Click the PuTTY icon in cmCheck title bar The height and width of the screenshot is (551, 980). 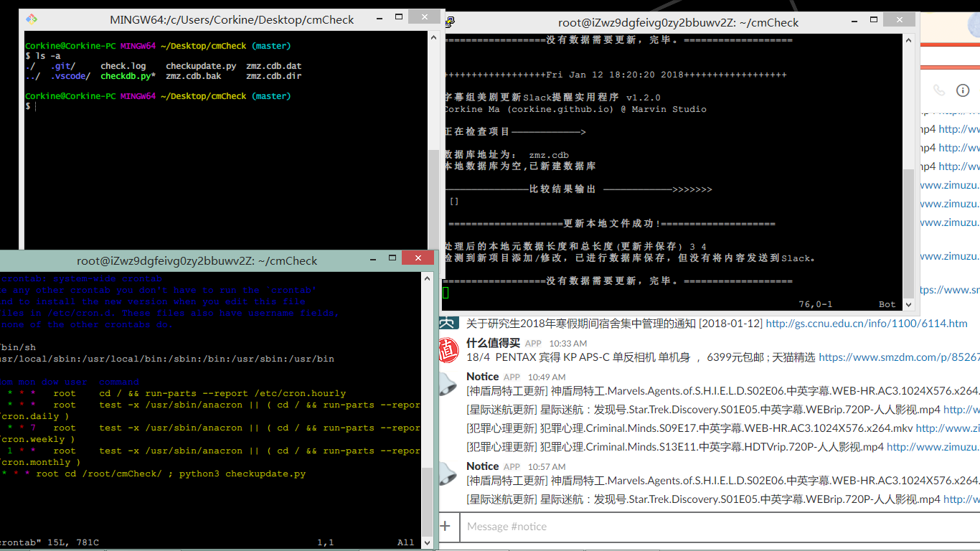(x=451, y=22)
